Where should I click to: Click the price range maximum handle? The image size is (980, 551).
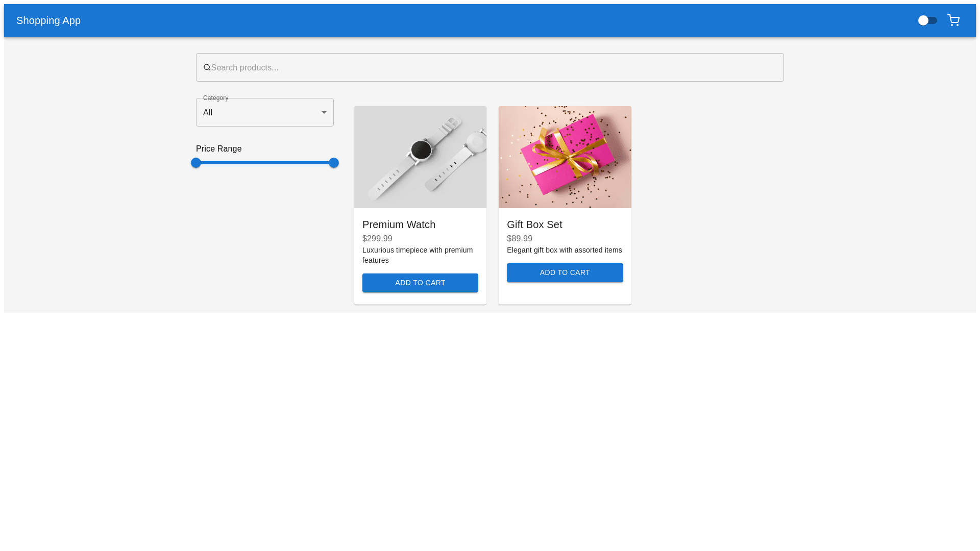(334, 163)
